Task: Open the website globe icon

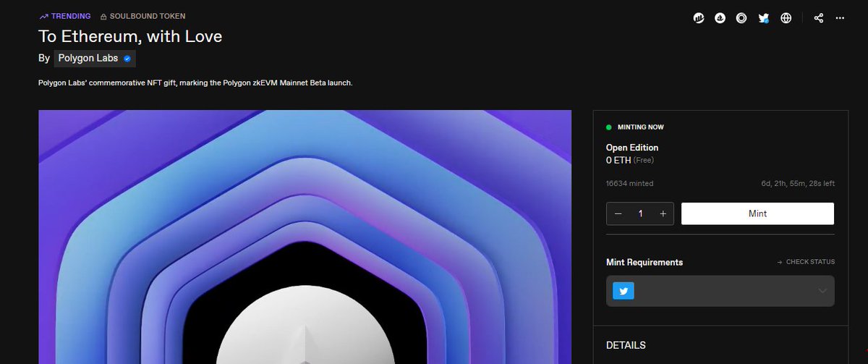Action: [x=786, y=18]
